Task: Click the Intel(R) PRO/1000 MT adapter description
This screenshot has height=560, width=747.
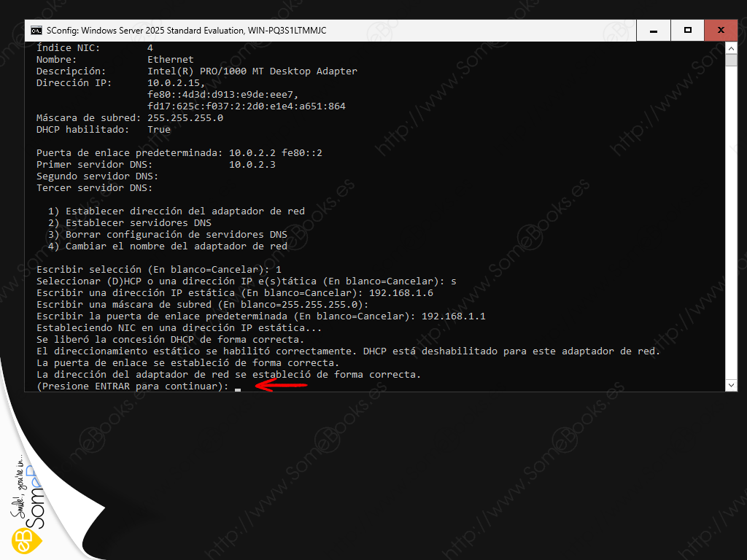Action: click(252, 71)
